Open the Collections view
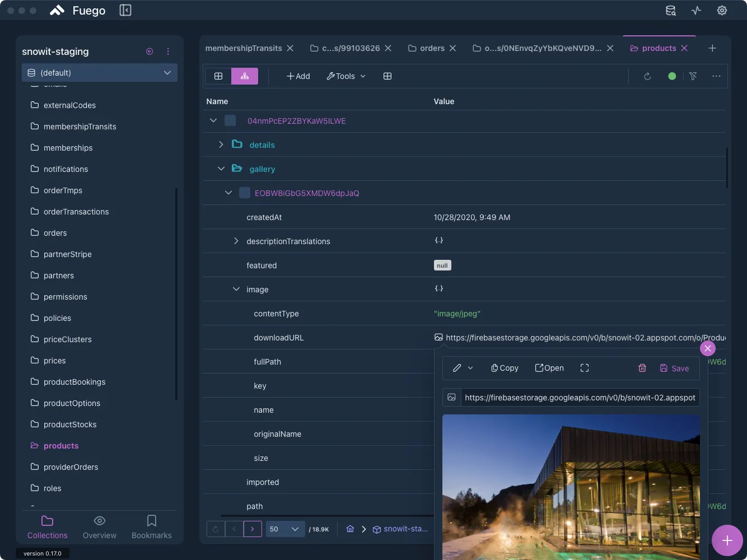 [x=48, y=528]
